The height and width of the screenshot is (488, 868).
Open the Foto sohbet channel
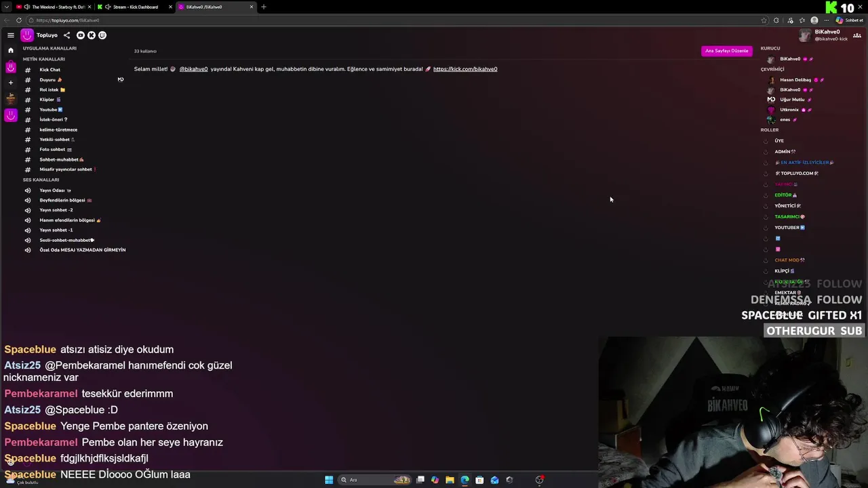point(56,150)
